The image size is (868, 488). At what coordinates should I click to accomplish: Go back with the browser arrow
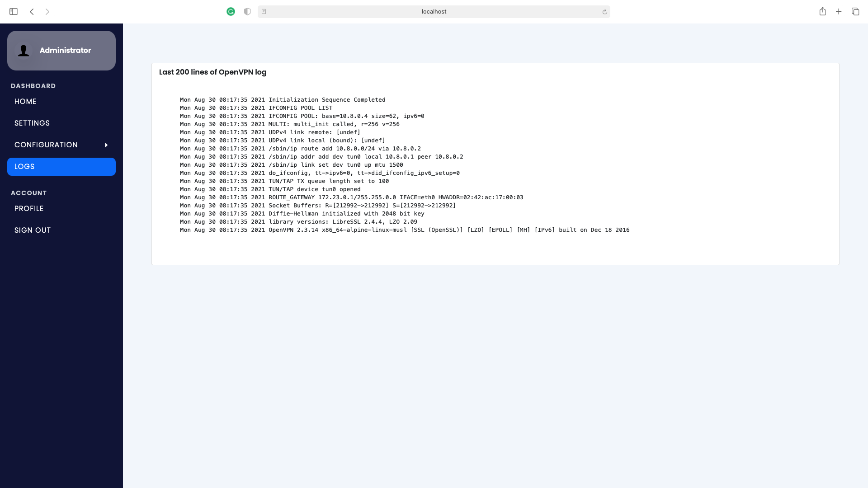(32, 12)
